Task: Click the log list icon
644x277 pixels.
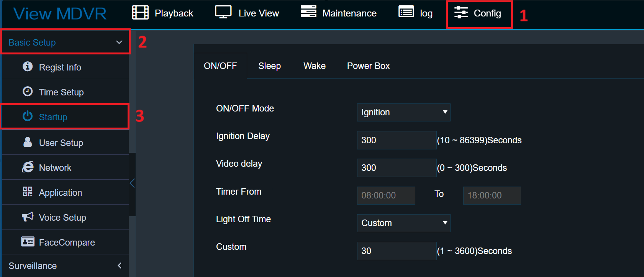Action: pyautogui.click(x=406, y=12)
